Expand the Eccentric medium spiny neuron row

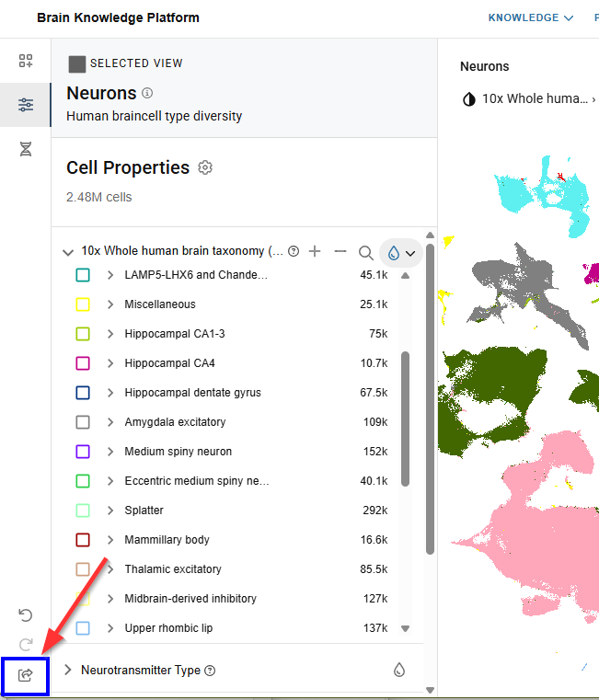tap(110, 481)
